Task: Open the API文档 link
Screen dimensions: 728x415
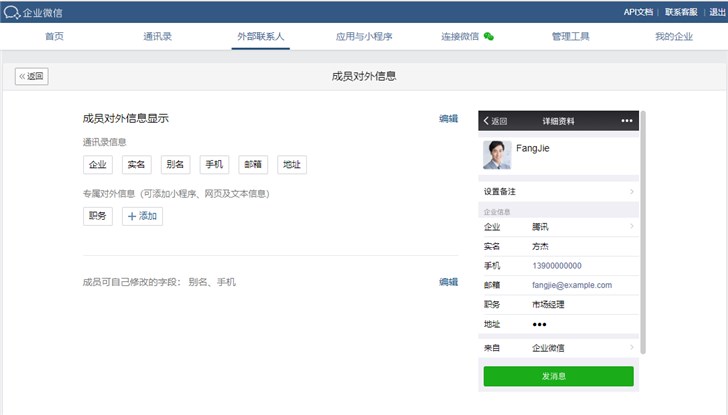Action: click(x=638, y=11)
